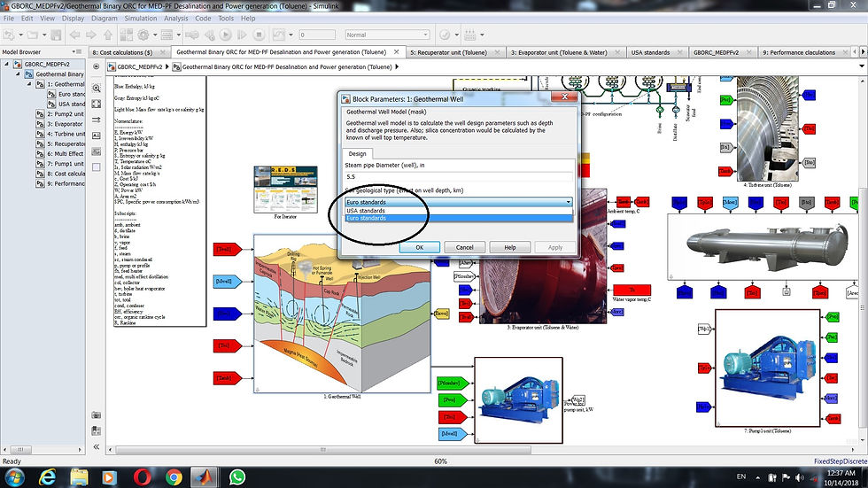Image resolution: width=868 pixels, height=488 pixels.
Task: Click OK in Block Parameters dialog
Action: pyautogui.click(x=420, y=247)
